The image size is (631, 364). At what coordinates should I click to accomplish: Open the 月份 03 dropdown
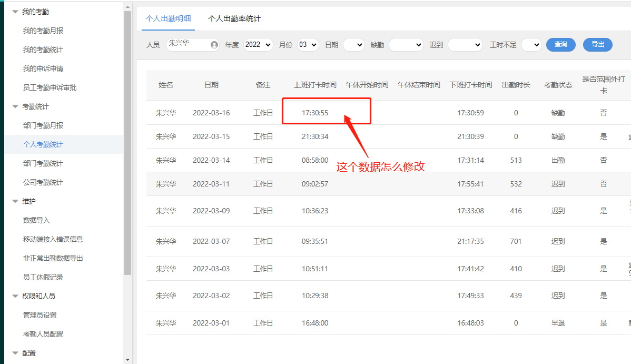point(308,45)
